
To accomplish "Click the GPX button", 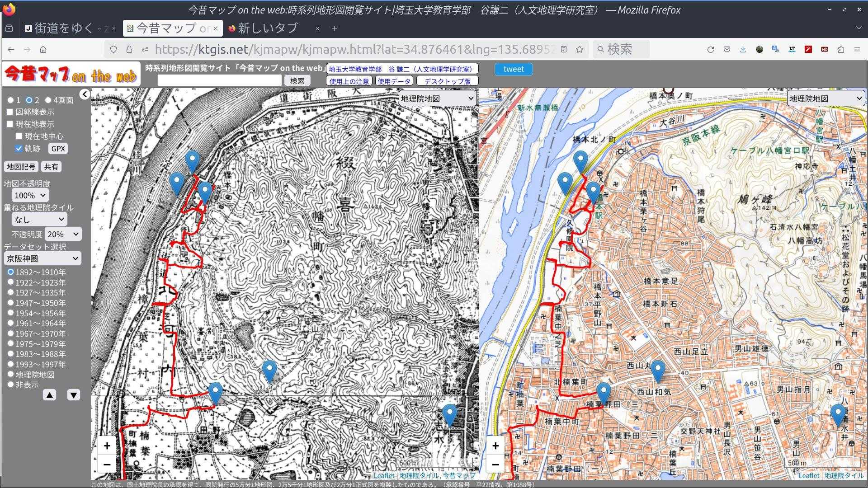I will 58,149.
